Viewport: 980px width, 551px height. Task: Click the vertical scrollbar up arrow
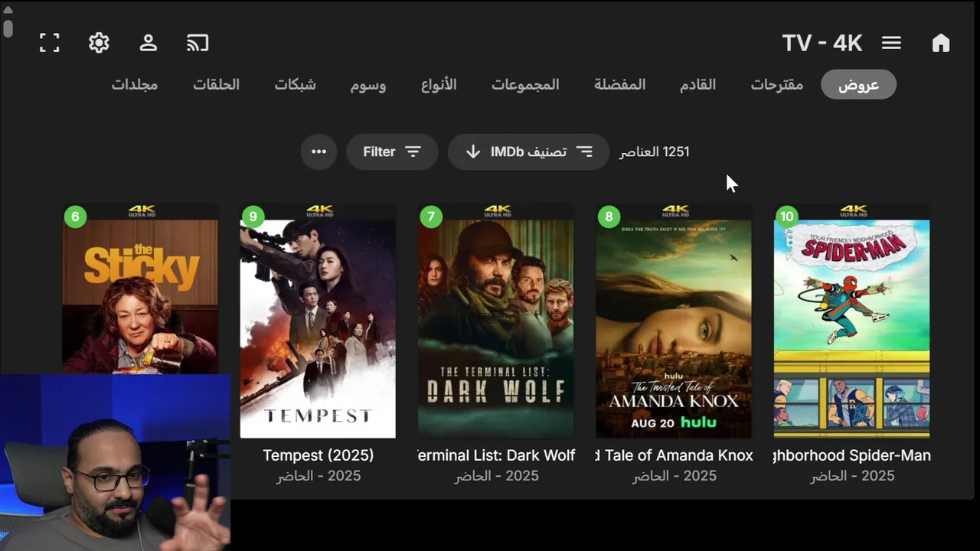point(8,9)
